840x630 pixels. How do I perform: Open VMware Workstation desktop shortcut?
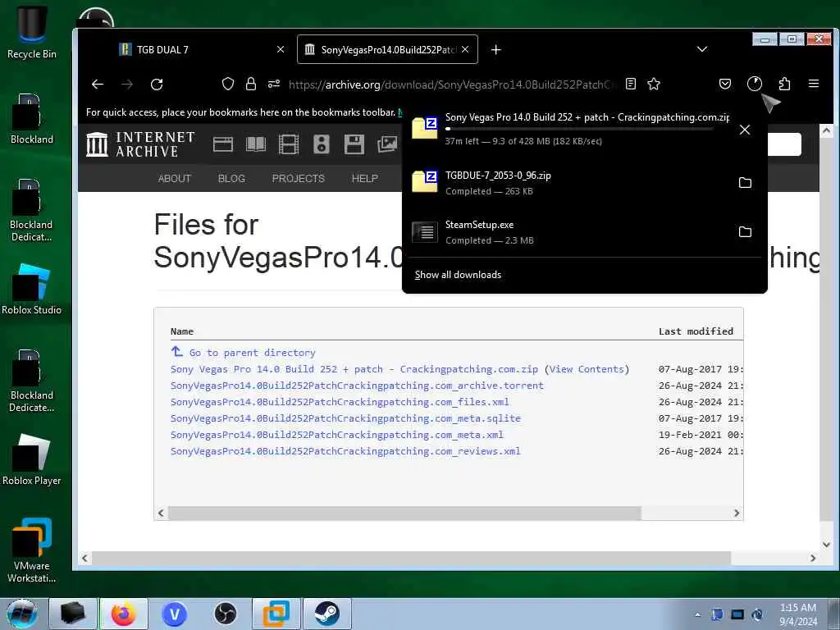[32, 550]
